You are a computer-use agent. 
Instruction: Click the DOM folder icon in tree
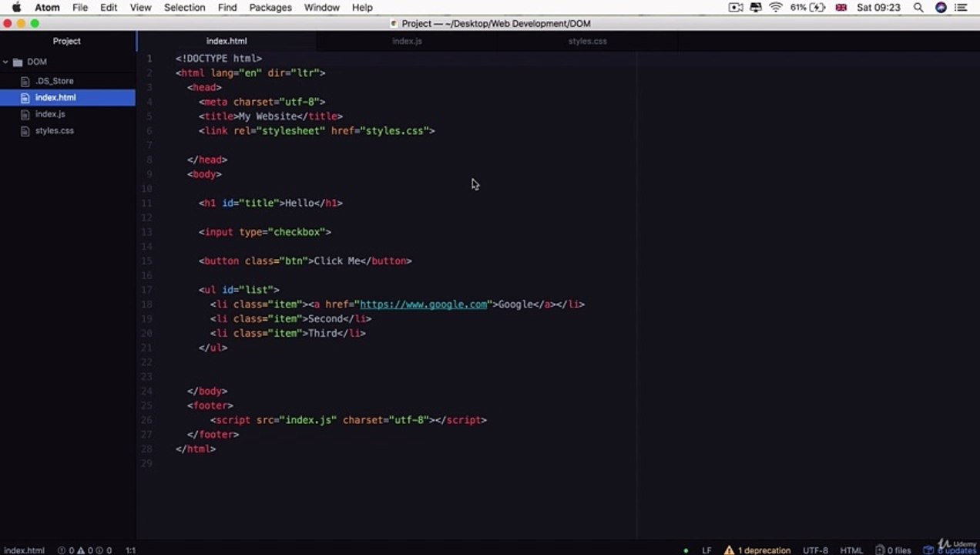18,62
